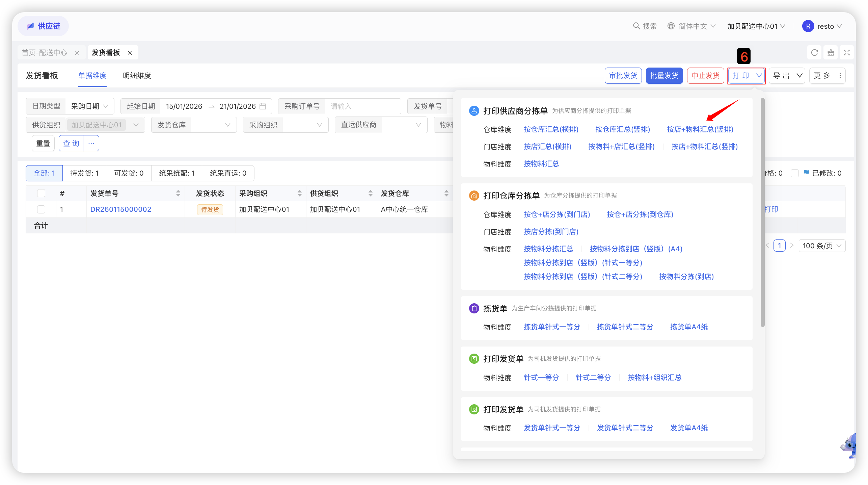
Task: Open the calendar icon in date range
Action: click(263, 106)
